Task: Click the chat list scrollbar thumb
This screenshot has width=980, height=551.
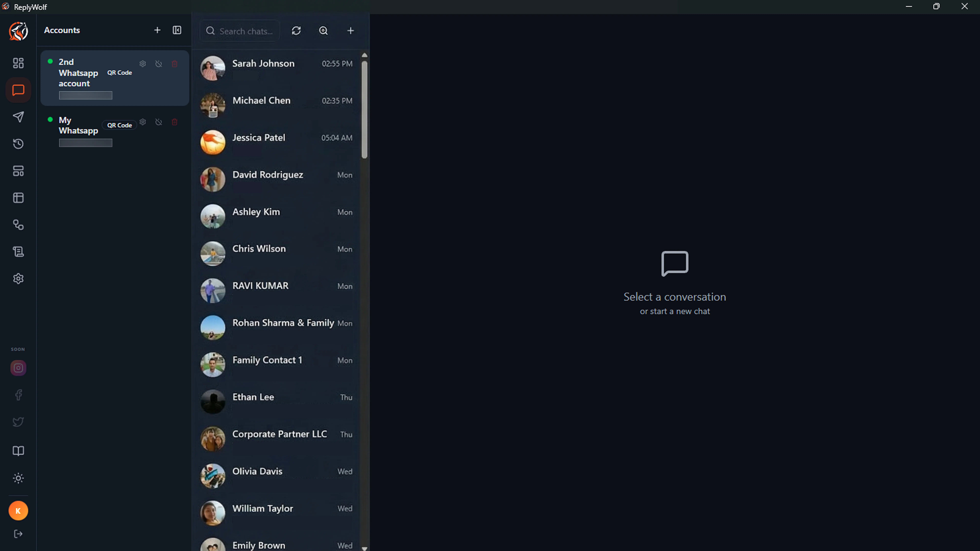Action: click(x=364, y=110)
